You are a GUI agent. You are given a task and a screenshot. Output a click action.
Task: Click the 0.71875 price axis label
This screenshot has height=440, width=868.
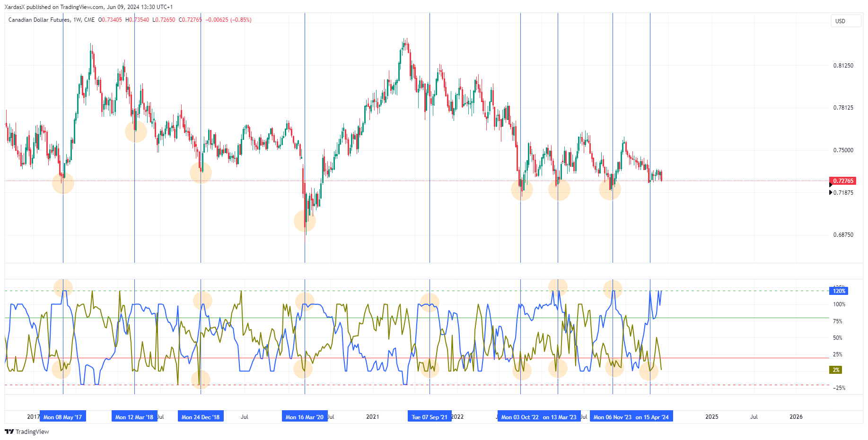pos(843,193)
